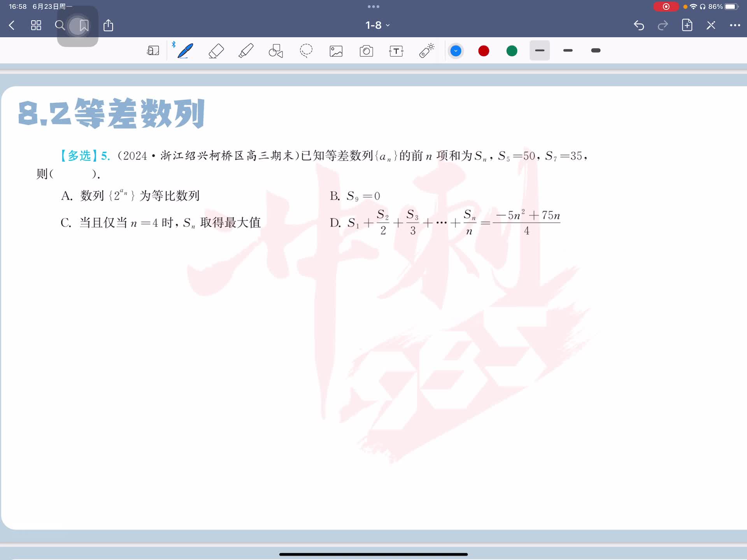The height and width of the screenshot is (560, 747).
Task: Insert an image with Image tool
Action: [336, 51]
